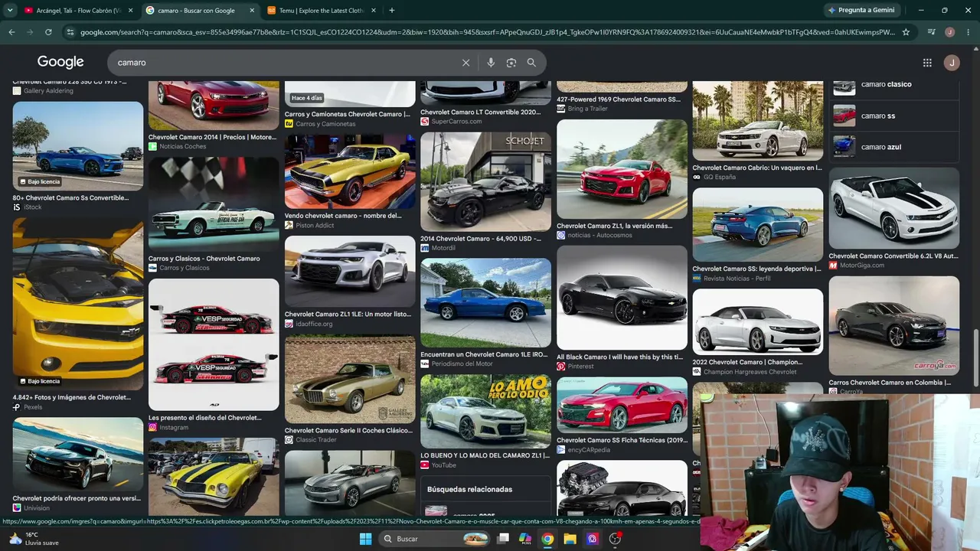Open the Motordil 2014 black Camaro image
Viewport: 980px width, 551px height.
pos(485,182)
